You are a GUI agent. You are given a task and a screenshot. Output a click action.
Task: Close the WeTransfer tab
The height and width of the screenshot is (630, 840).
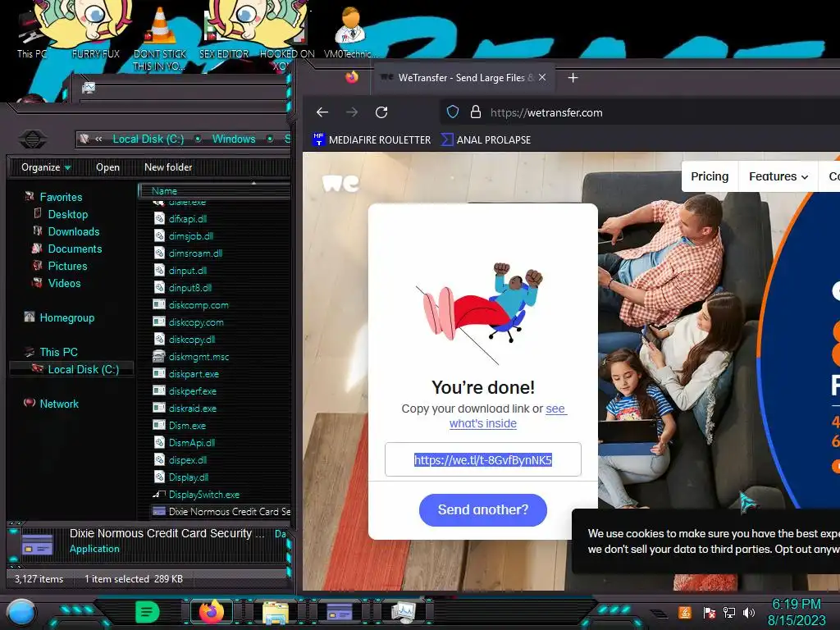point(542,77)
